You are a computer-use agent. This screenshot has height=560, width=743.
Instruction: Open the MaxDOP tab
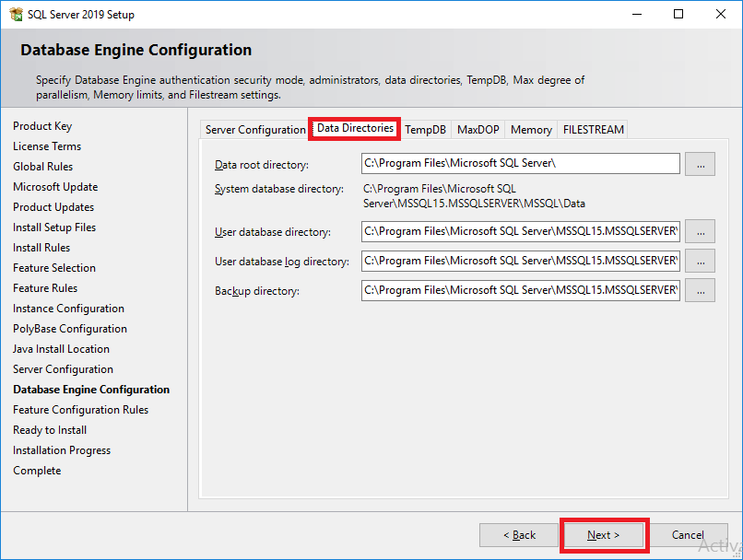tap(478, 130)
